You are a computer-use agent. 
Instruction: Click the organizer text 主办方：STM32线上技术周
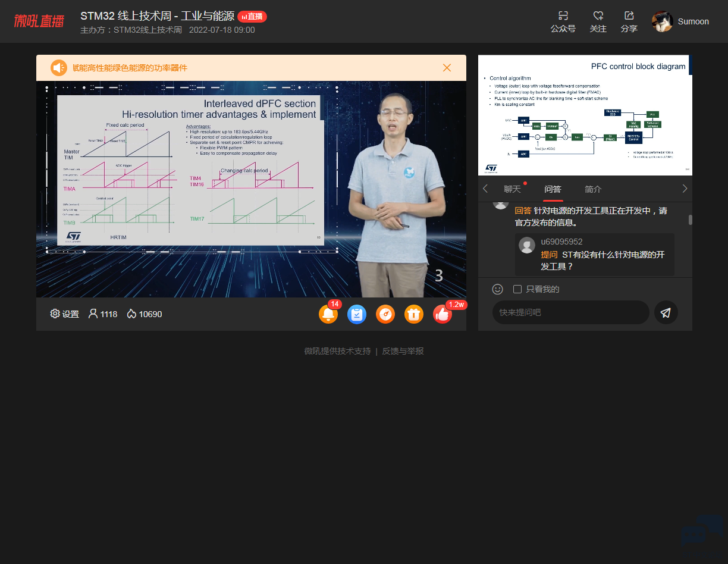point(131,30)
